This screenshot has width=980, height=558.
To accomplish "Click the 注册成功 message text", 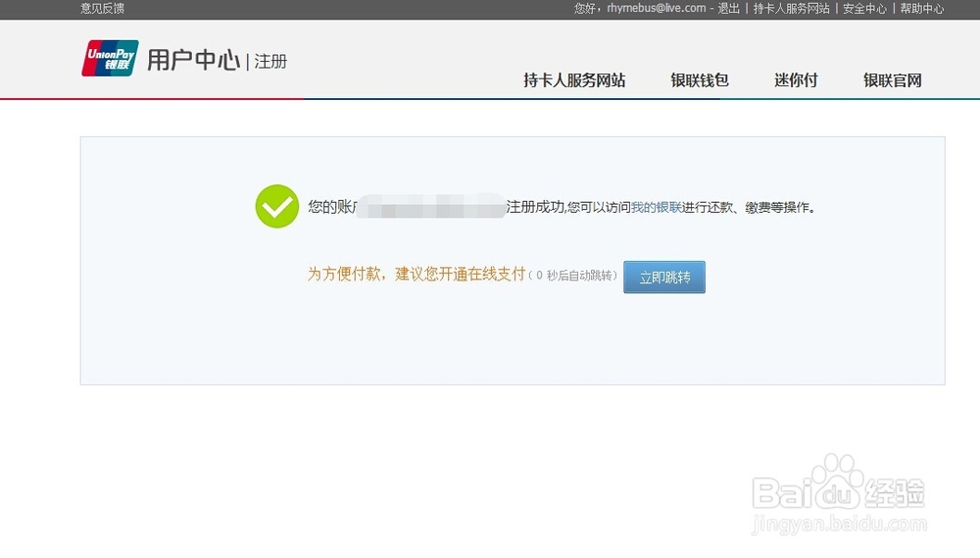I will [x=535, y=207].
